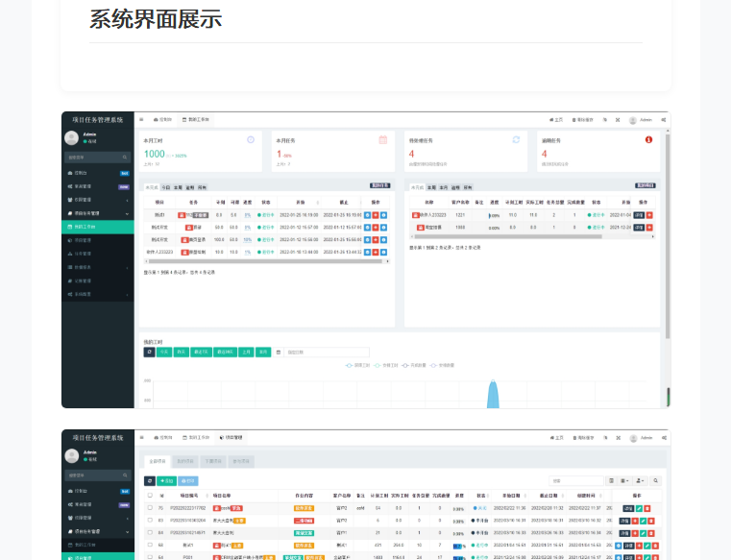
Task: Click the dashboard vertical scrollbar
Action: tap(668, 236)
